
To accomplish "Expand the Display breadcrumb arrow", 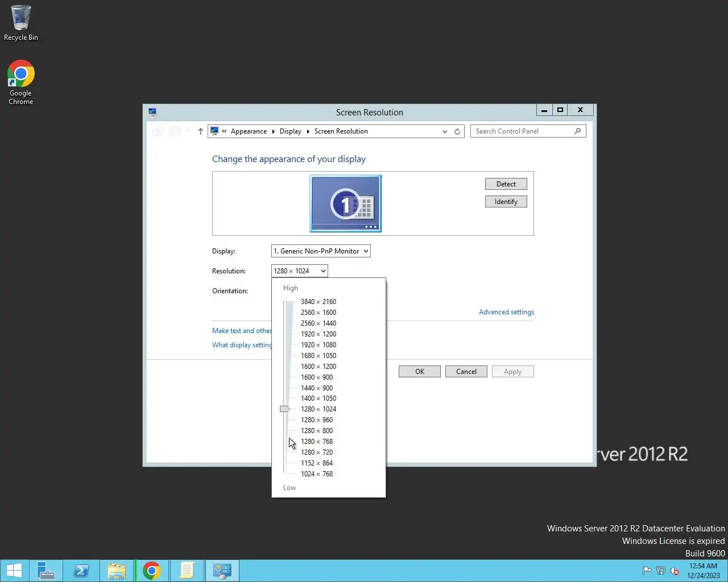I will tap(308, 131).
